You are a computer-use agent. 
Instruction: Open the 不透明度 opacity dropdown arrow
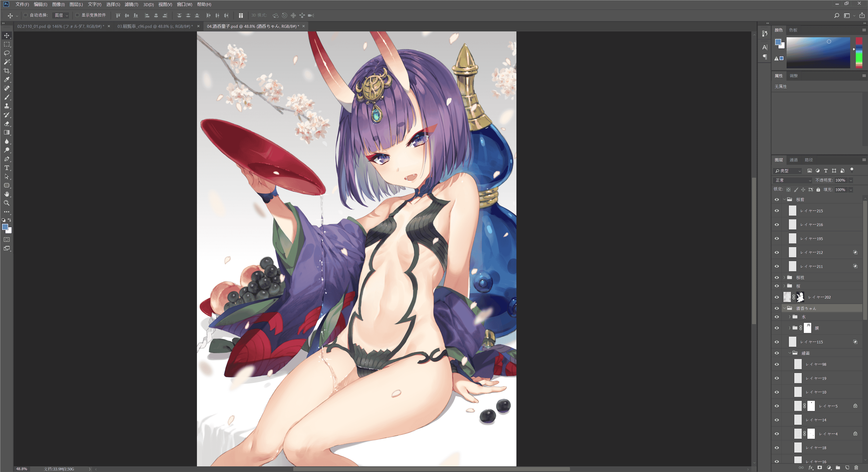click(851, 180)
